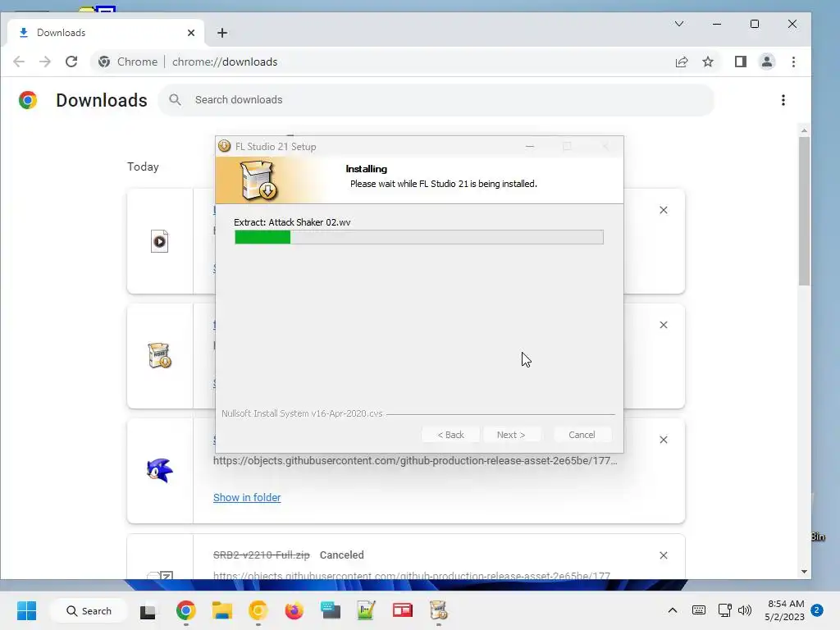Screen dimensions: 840x630
Task: Click Show in folder link
Action: [x=247, y=497]
